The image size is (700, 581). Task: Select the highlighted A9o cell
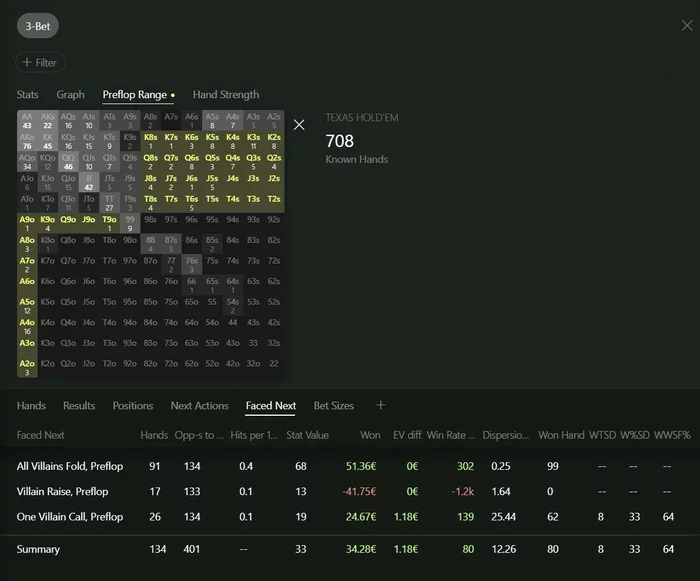click(x=27, y=223)
